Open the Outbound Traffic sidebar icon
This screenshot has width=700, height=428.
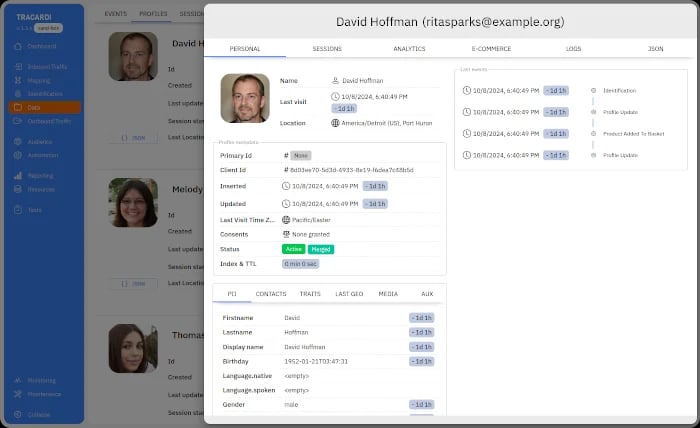[18, 121]
